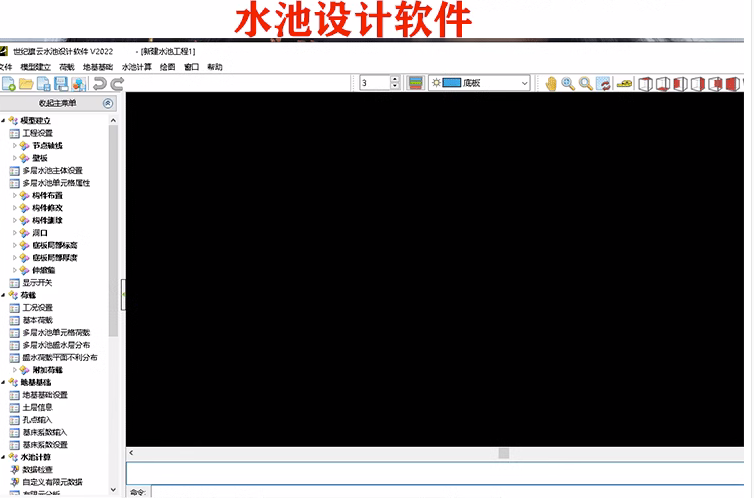Click the Undo arrow icon
This screenshot has width=754, height=498.
point(99,83)
